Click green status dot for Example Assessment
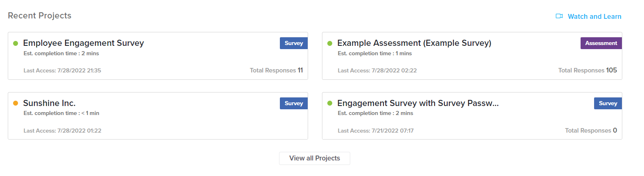The width and height of the screenshot is (644, 176). [x=330, y=43]
